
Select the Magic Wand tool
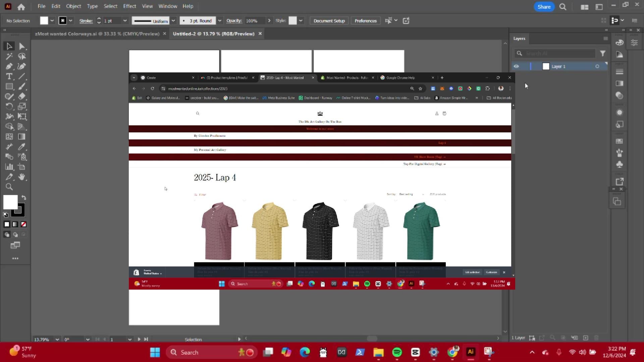(x=9, y=56)
